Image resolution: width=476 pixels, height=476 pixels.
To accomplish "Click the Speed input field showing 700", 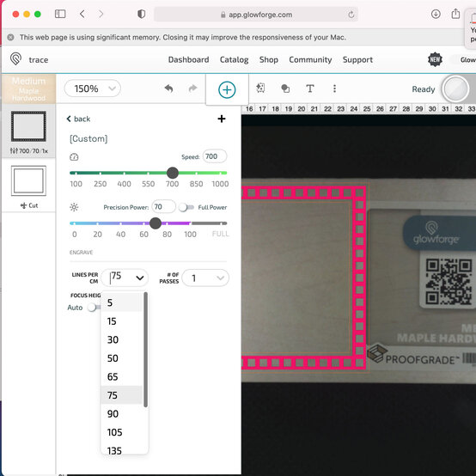I will pyautogui.click(x=215, y=156).
